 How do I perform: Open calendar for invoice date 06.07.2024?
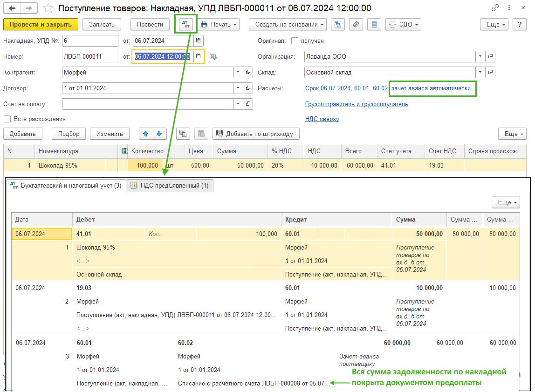coord(198,41)
